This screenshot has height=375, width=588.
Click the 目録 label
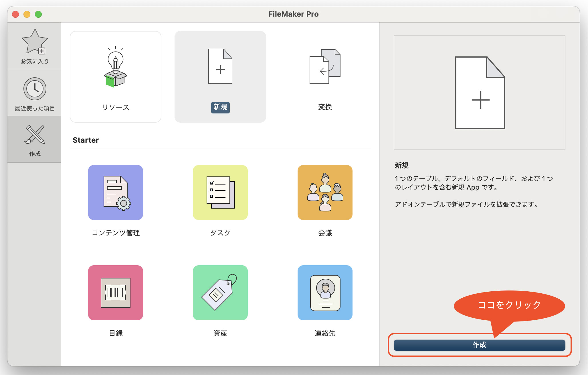coord(116,333)
